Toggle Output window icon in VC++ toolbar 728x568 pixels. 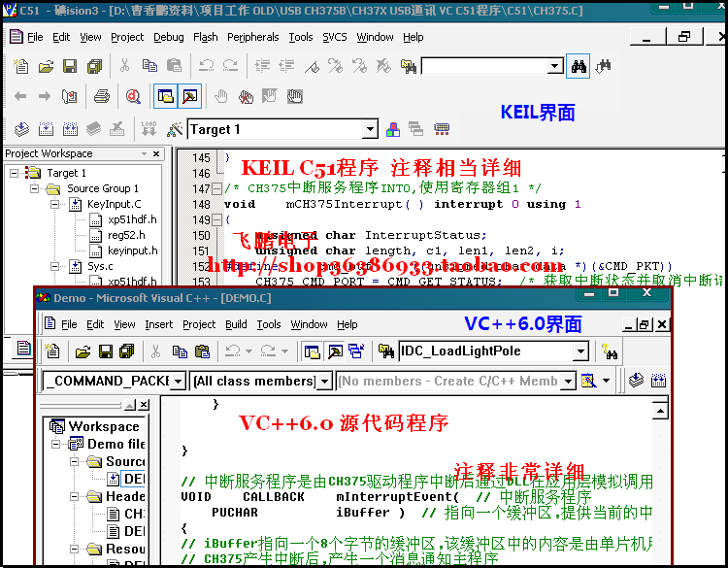tap(335, 351)
